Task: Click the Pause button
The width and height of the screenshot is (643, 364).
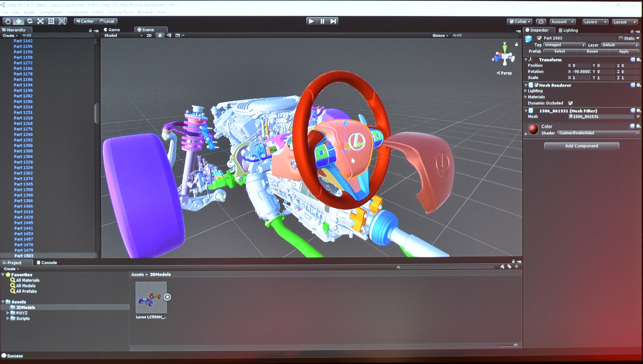Action: (322, 21)
